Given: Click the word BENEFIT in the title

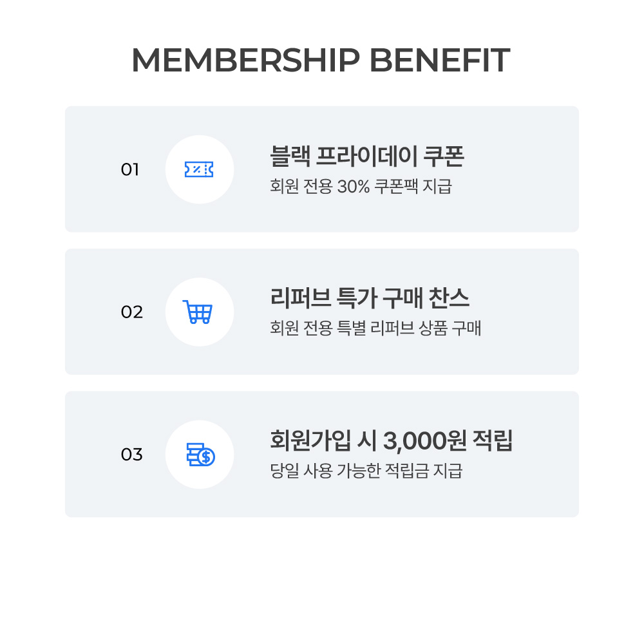Looking at the screenshot, I should click(440, 61).
